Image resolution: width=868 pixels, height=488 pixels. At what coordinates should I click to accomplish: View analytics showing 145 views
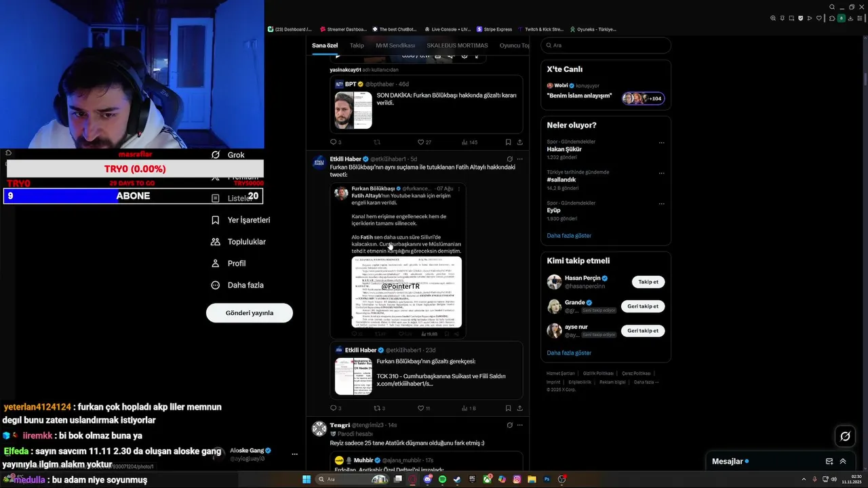click(469, 142)
